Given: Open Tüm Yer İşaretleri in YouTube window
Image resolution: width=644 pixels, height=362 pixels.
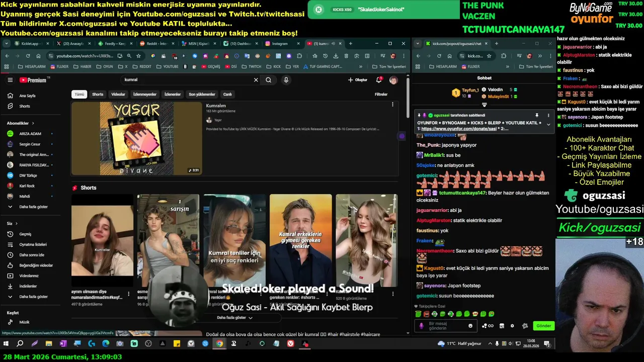Looking at the screenshot, I should (389, 66).
